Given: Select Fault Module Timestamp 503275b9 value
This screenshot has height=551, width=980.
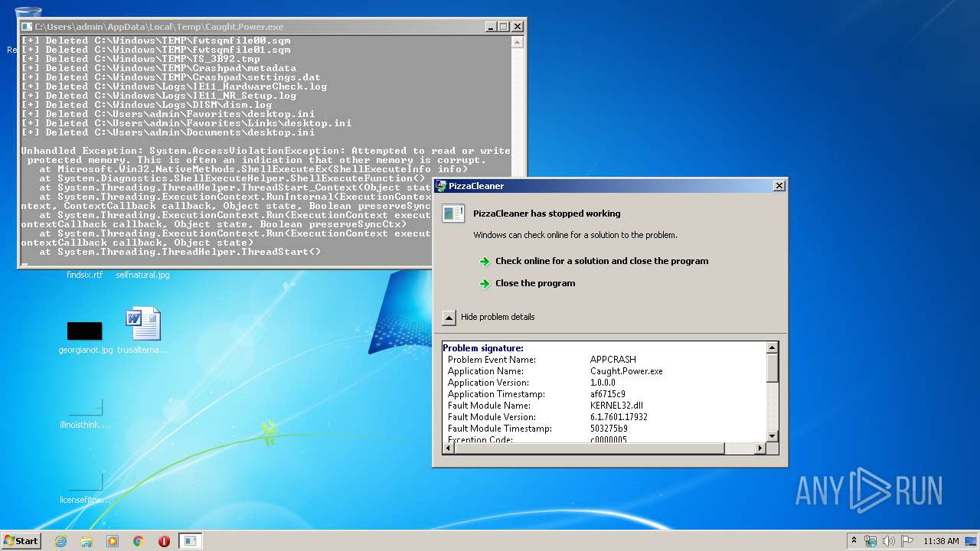Looking at the screenshot, I should 609,429.
